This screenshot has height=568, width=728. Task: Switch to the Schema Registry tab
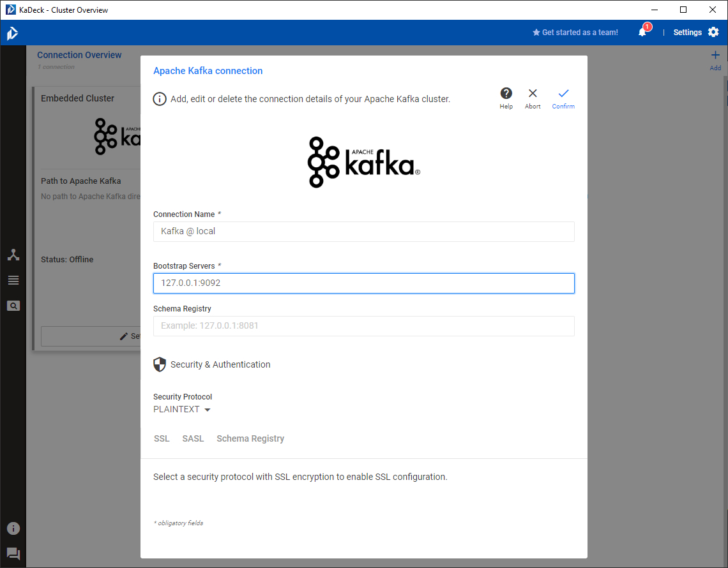[x=250, y=438]
